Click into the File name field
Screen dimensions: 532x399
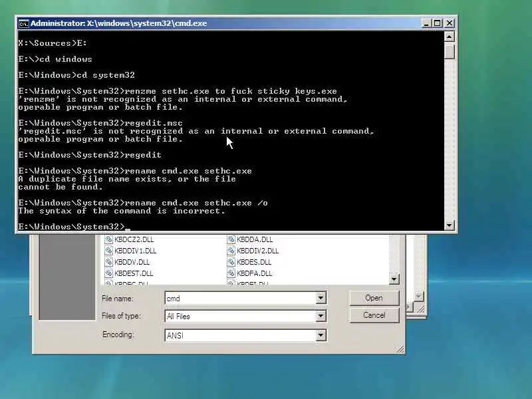(x=241, y=298)
